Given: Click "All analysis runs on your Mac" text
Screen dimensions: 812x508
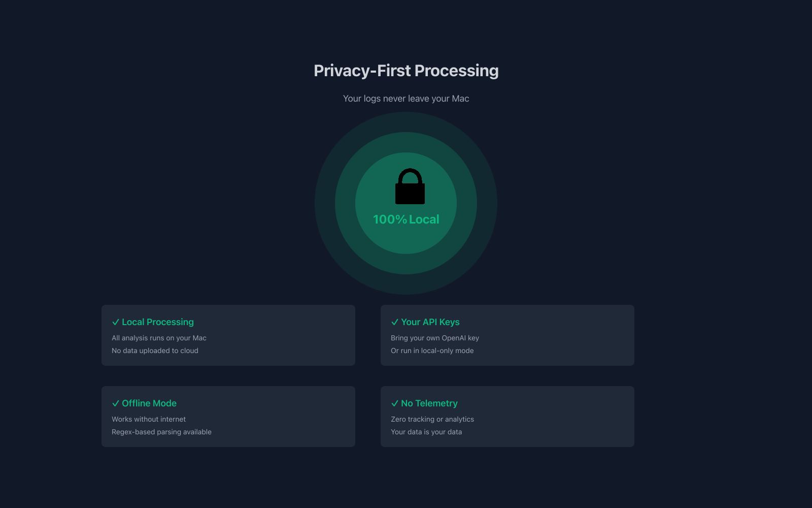Looking at the screenshot, I should point(159,338).
